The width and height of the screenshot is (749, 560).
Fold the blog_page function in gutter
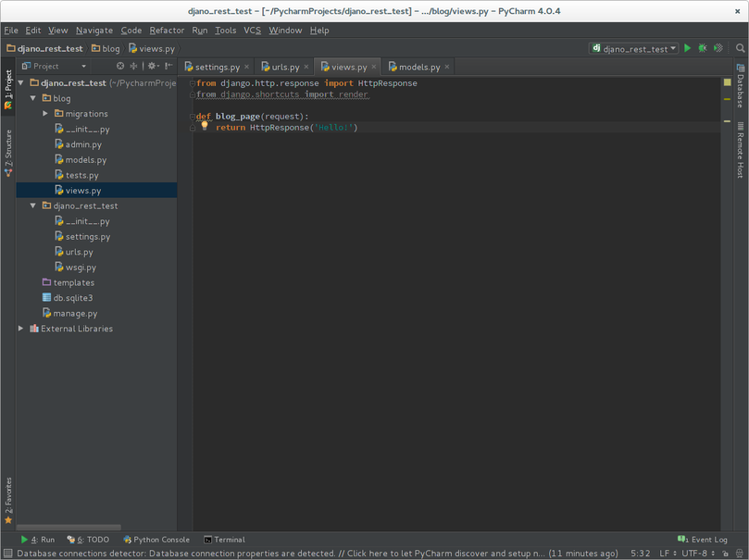coord(192,116)
